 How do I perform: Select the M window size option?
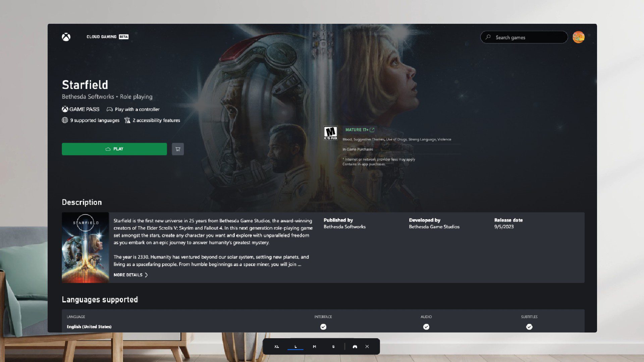click(x=314, y=347)
